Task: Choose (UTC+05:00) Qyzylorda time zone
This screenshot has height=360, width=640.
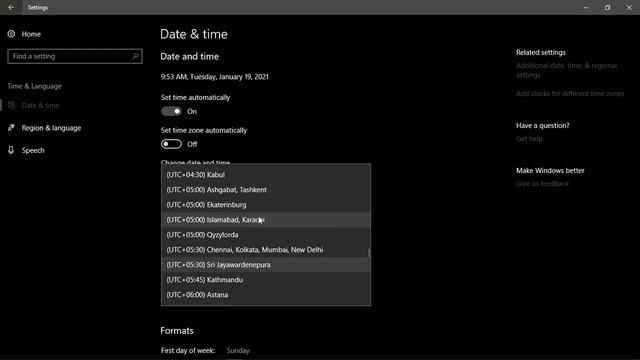Action: tap(266, 235)
